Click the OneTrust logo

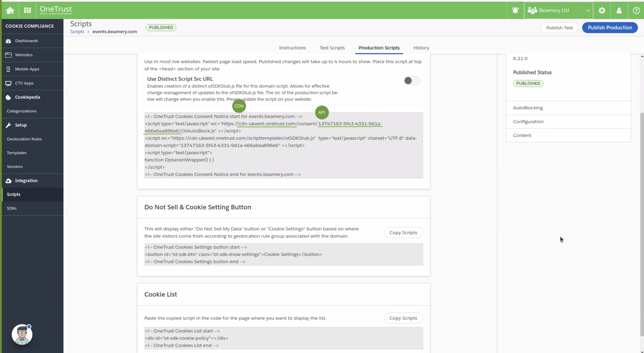pos(56,10)
